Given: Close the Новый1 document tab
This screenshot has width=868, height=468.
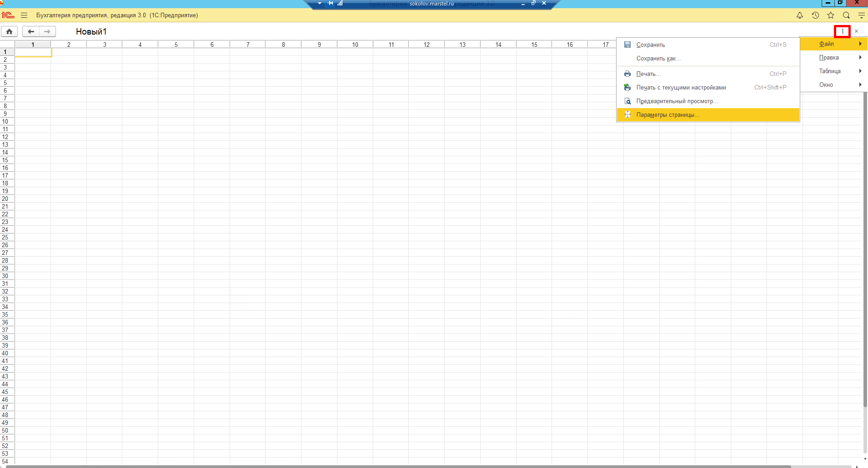Looking at the screenshot, I should click(x=857, y=31).
